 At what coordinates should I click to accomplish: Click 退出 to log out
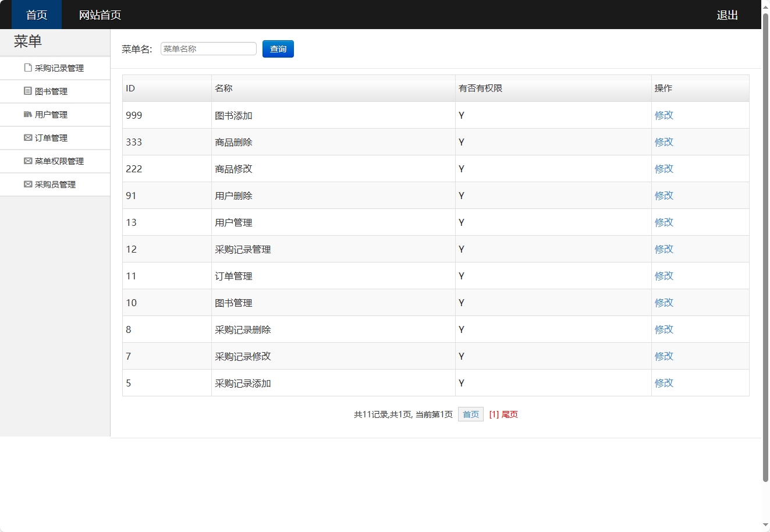[x=726, y=15]
